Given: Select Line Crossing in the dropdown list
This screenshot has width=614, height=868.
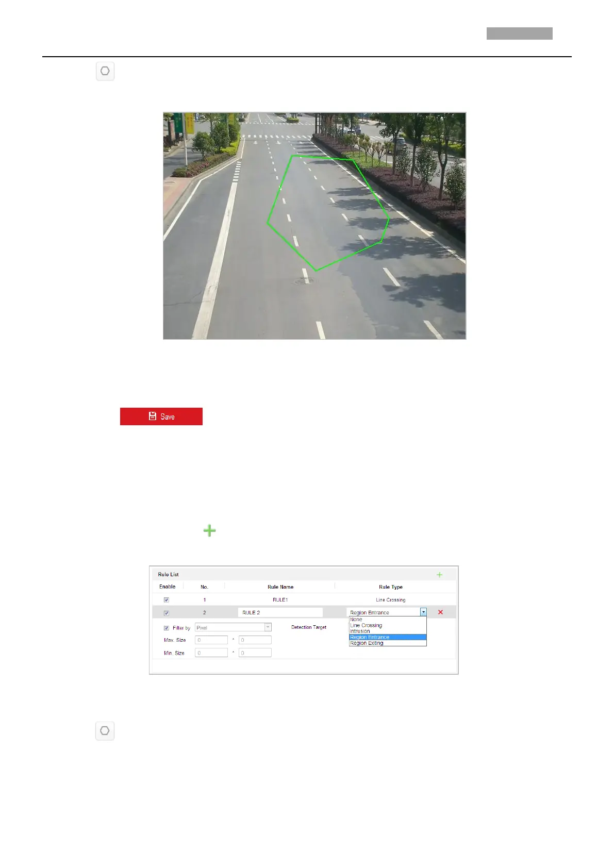Looking at the screenshot, I should coord(388,625).
